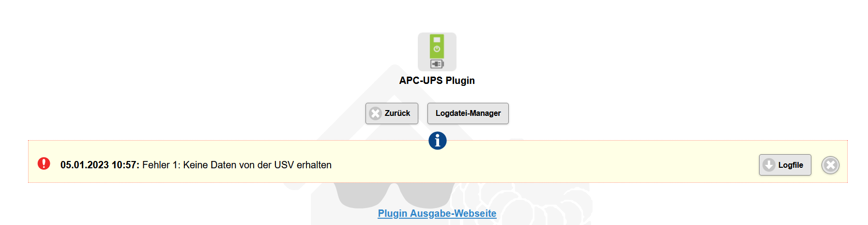Open the Logfile for this error

[785, 165]
